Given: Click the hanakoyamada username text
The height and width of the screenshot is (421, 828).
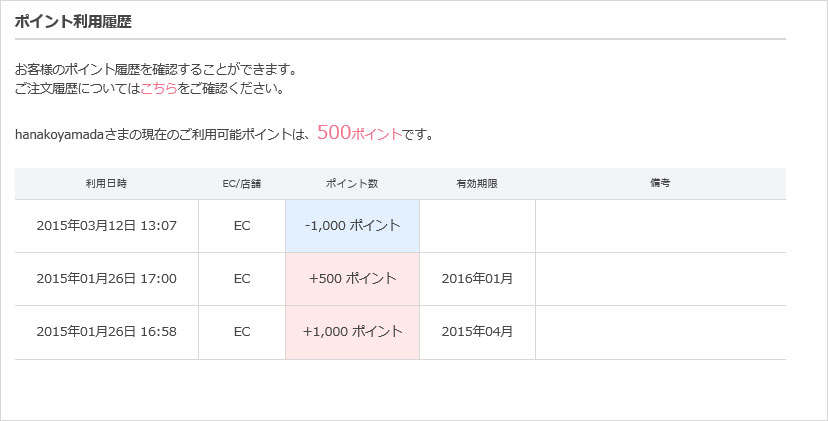Looking at the screenshot, I should pyautogui.click(x=59, y=135).
